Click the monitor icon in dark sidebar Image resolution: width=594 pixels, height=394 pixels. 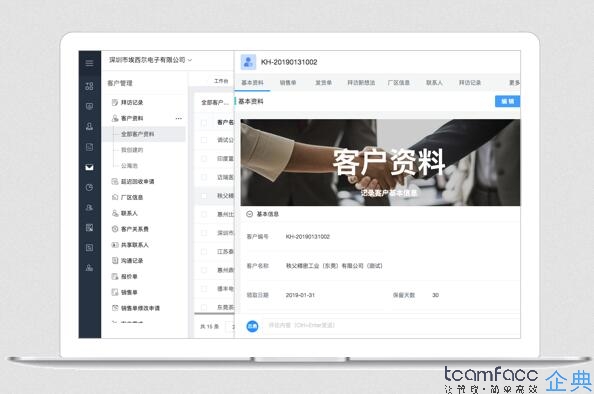coord(89,106)
